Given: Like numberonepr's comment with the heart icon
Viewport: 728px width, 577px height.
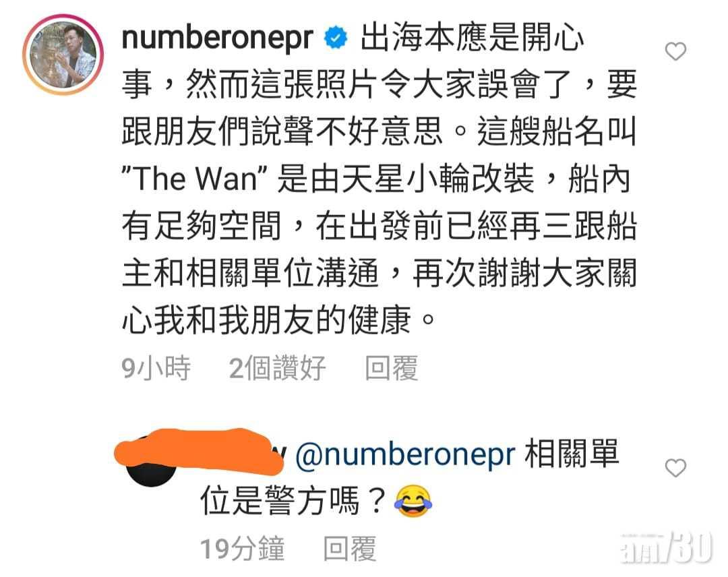Looking at the screenshot, I should (x=675, y=51).
